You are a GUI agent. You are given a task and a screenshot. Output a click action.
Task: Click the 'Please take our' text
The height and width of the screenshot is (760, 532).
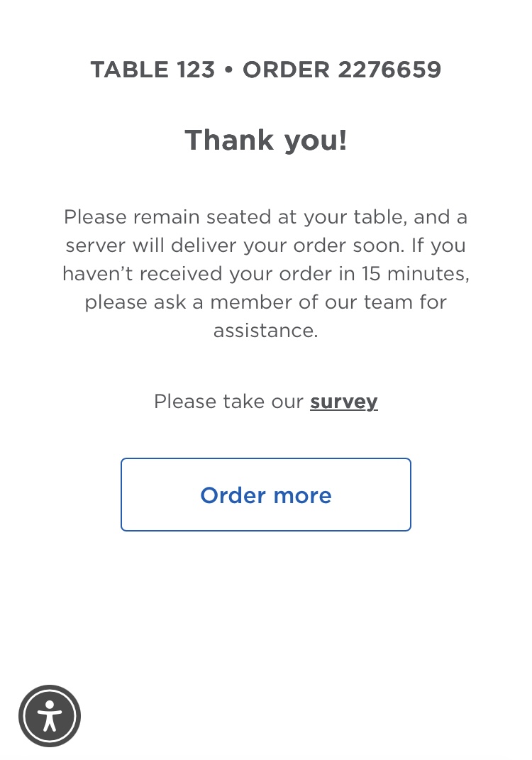coord(228,402)
